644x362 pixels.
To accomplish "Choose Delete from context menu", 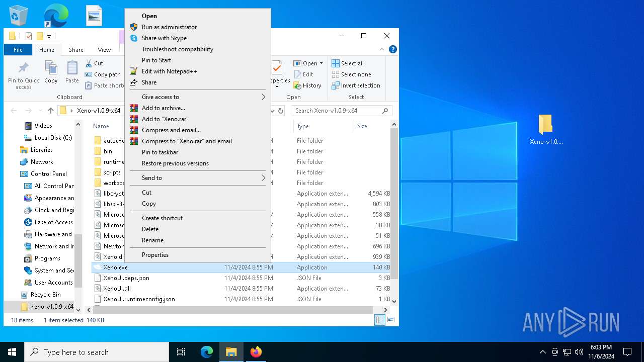I will tap(198, 229).
